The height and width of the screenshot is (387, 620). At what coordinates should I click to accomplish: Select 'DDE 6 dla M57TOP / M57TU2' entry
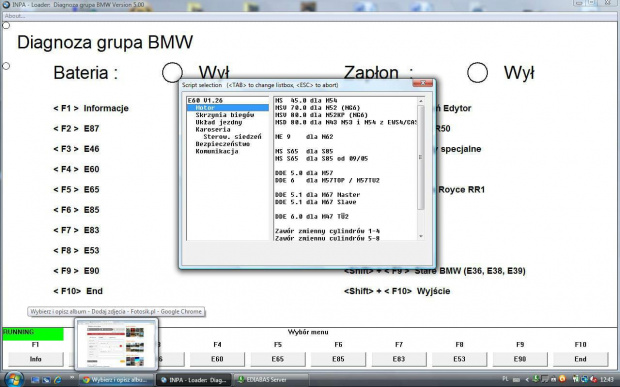tap(327, 180)
